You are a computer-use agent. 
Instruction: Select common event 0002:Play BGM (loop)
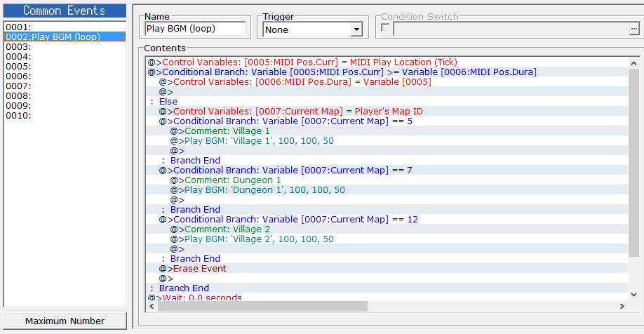point(65,36)
